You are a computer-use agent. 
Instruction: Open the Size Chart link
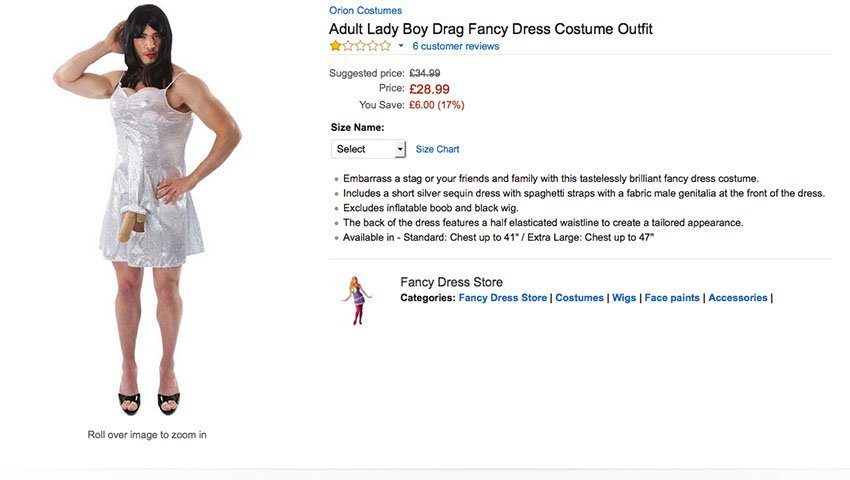(437, 149)
